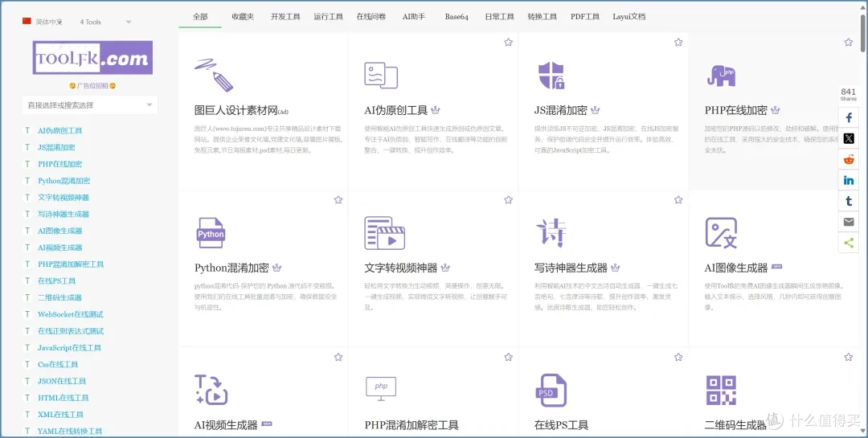Select the 全部 tab
The image size is (868, 438).
[200, 17]
